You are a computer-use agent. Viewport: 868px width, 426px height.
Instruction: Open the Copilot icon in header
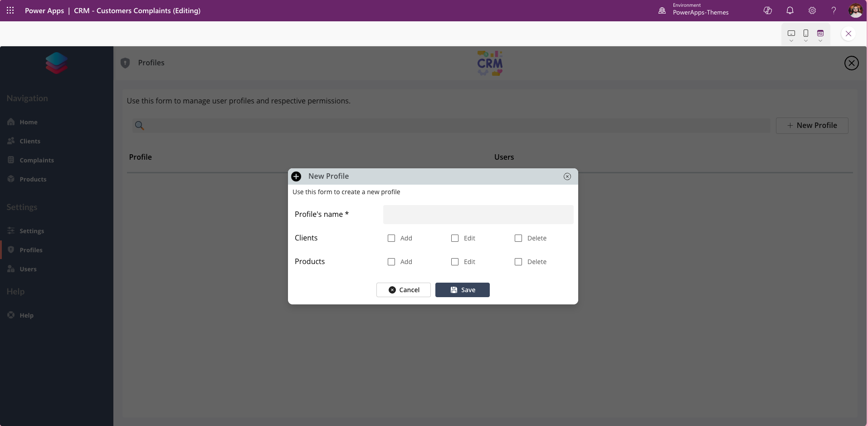(x=767, y=10)
